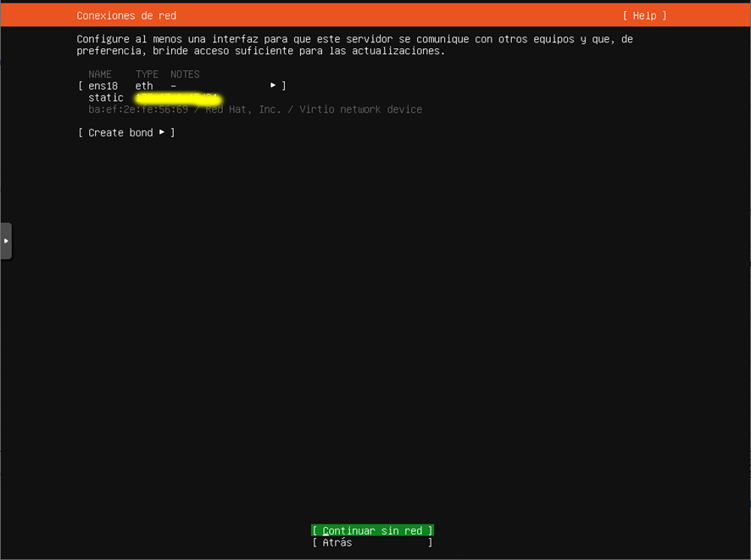Open the Create bond option
The height and width of the screenshot is (560, 751).
[x=126, y=132]
